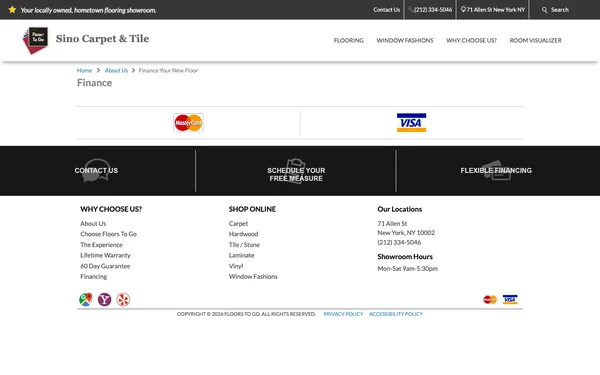This screenshot has height=375, width=600.
Task: Click the Flexible Financing banner
Action: pyautogui.click(x=496, y=171)
